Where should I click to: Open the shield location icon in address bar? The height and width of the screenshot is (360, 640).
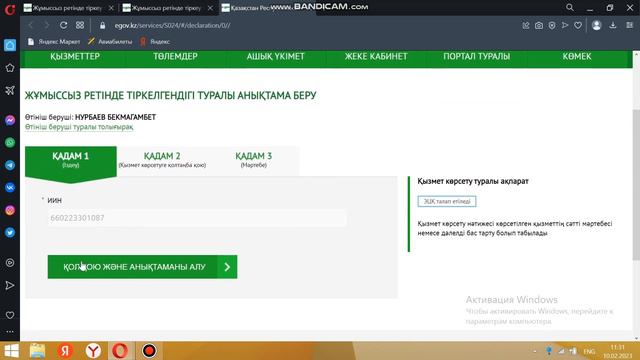tap(552, 25)
